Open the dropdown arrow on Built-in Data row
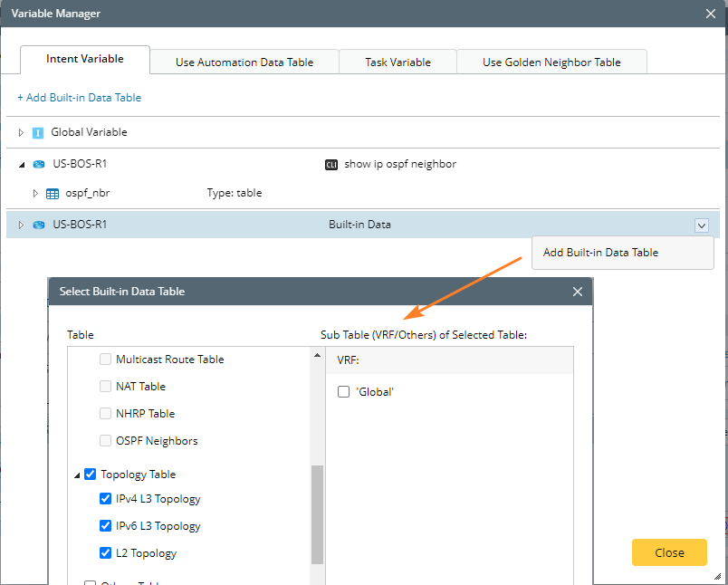The image size is (728, 585). pyautogui.click(x=701, y=225)
